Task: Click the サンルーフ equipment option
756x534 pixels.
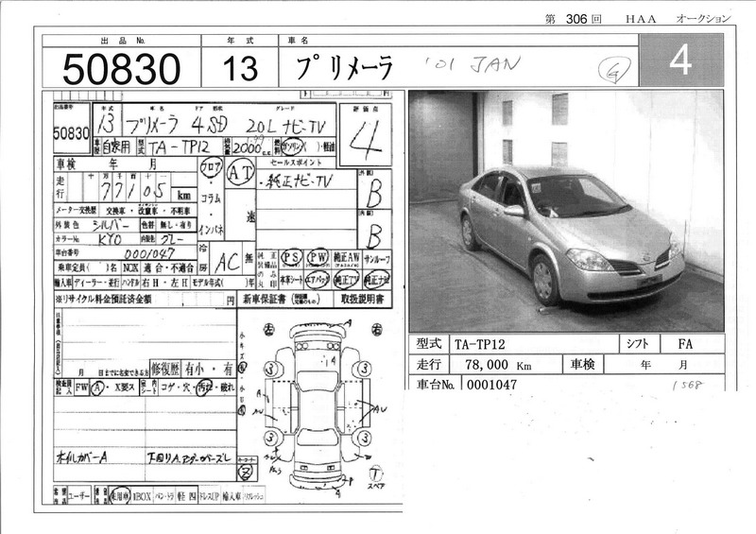Action: click(377, 260)
